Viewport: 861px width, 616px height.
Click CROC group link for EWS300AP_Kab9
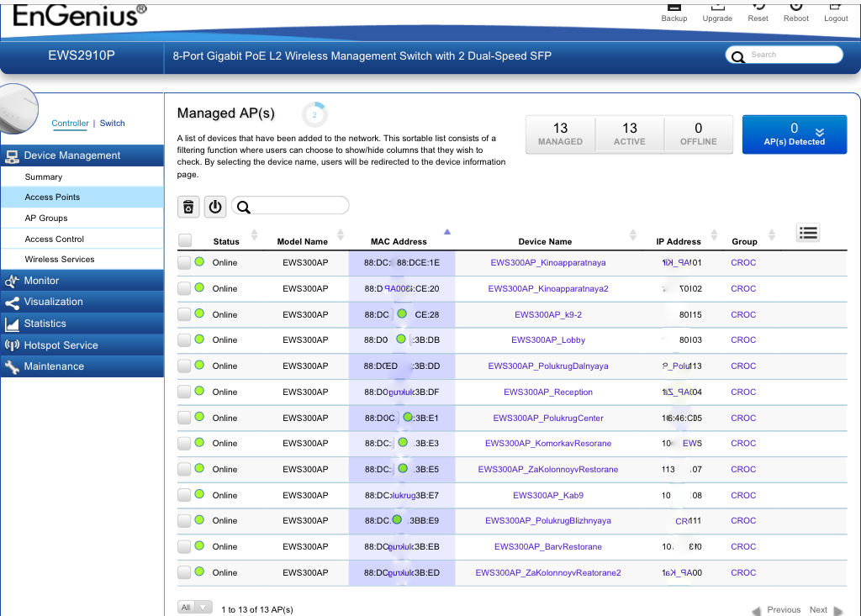(x=743, y=495)
